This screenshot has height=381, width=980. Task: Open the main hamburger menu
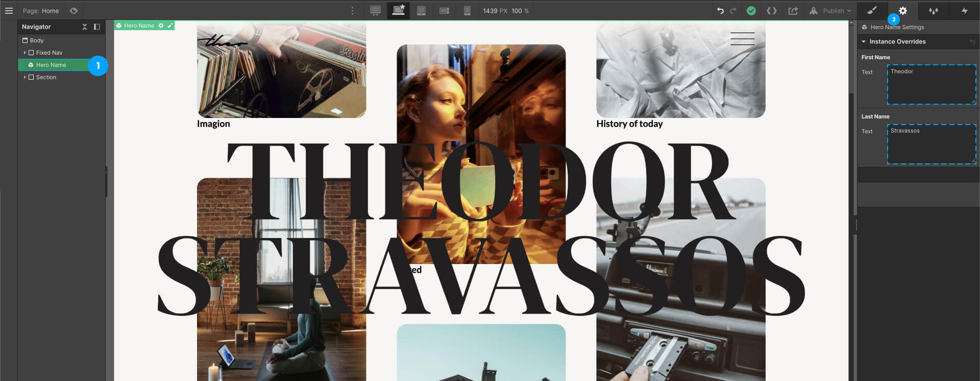click(x=9, y=11)
